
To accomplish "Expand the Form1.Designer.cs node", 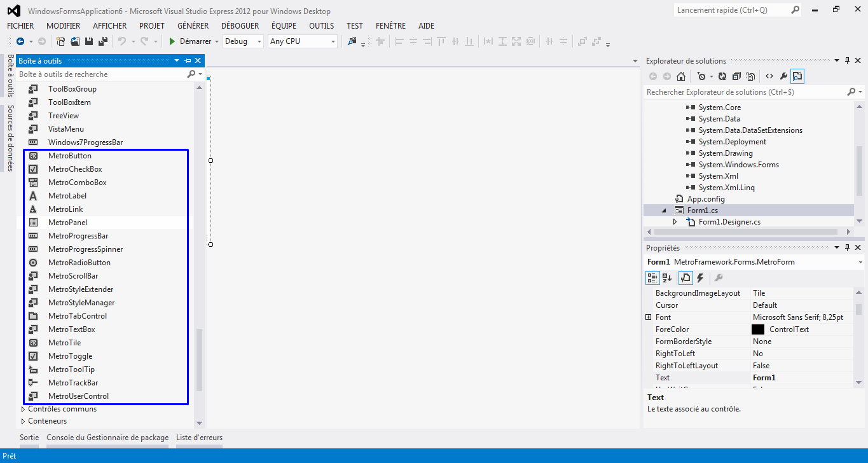I will pos(675,222).
